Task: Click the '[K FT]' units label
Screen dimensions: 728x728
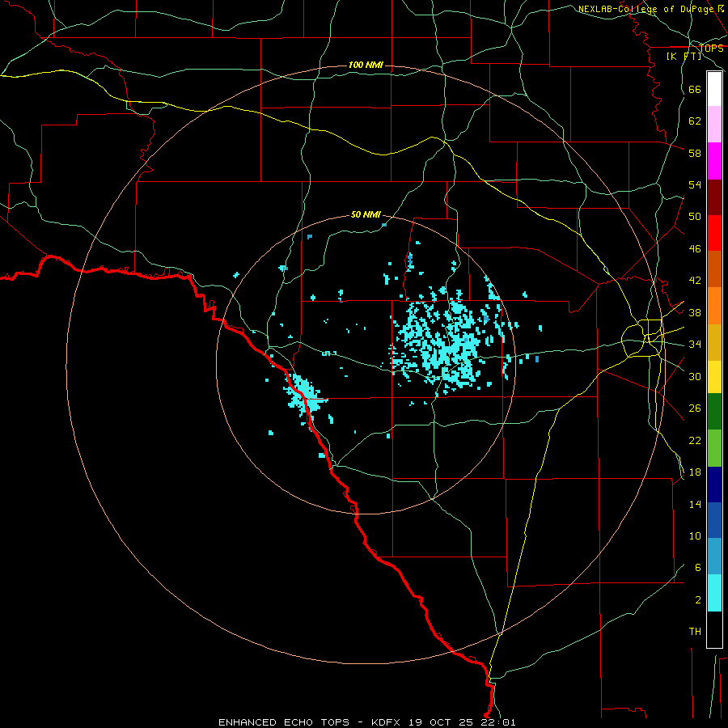Action: 684,56
